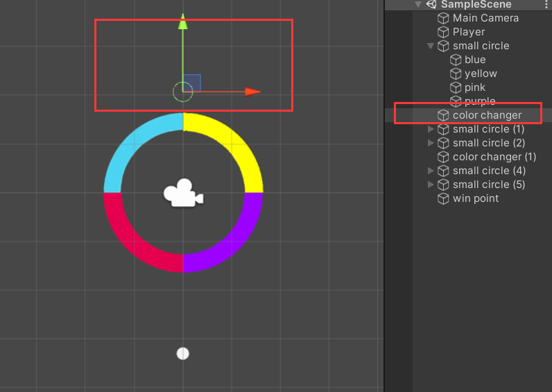Select Main Camera in the hierarchy
Screen dimensions: 552x392
pyautogui.click(x=485, y=18)
